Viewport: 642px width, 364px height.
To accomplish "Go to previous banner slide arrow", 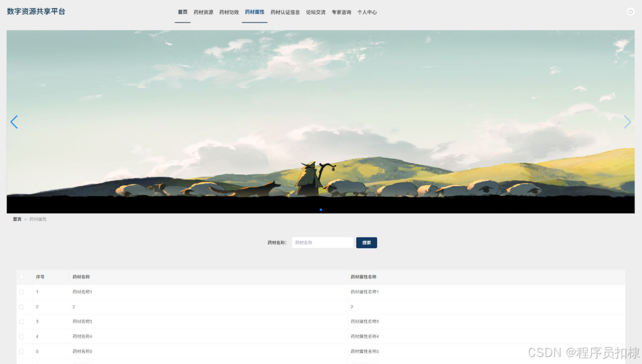I will [x=14, y=122].
